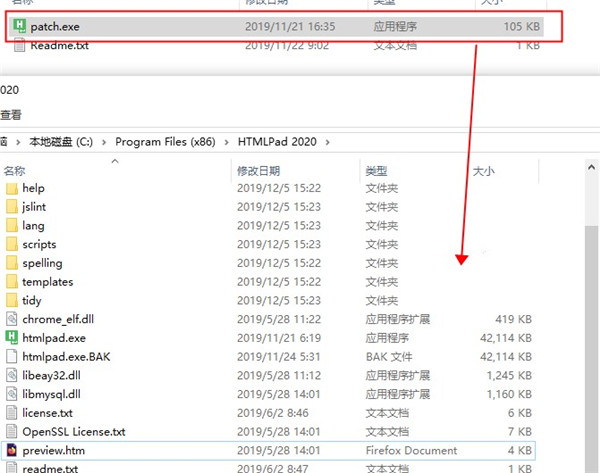
Task: Select the OpenSSL License.txt document icon
Action: click(x=12, y=432)
